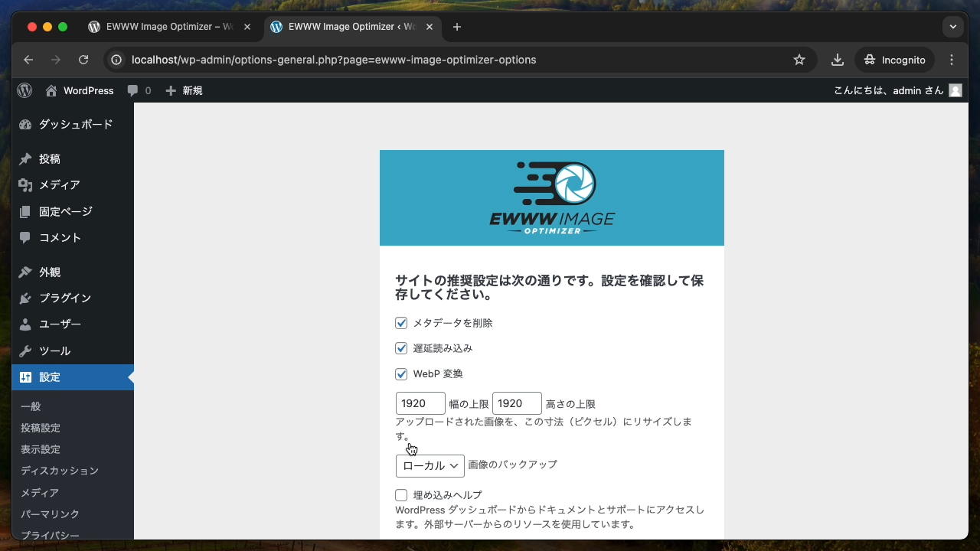Open Chrome three-dot menu
The height and width of the screenshot is (551, 980).
click(952, 60)
